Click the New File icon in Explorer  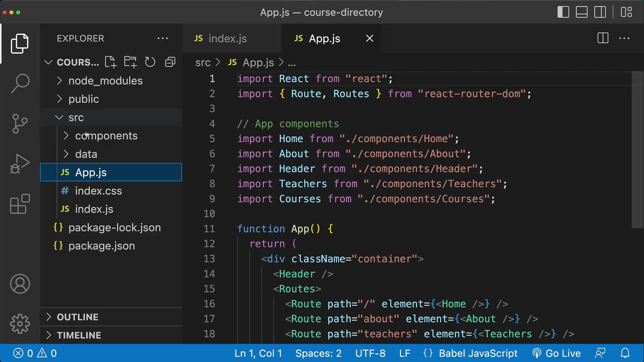pyautogui.click(x=110, y=62)
